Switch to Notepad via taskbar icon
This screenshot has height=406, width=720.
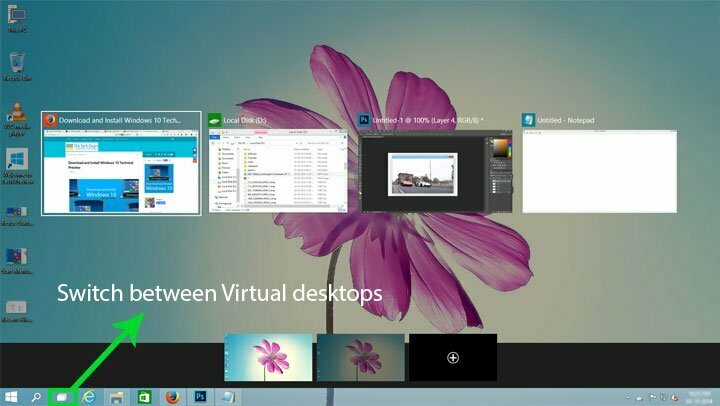[228, 397]
